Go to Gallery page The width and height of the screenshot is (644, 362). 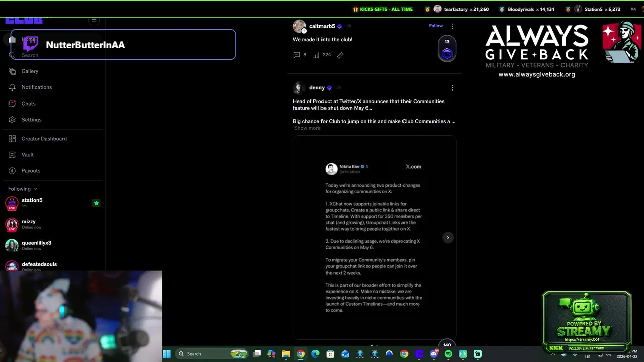(30, 71)
